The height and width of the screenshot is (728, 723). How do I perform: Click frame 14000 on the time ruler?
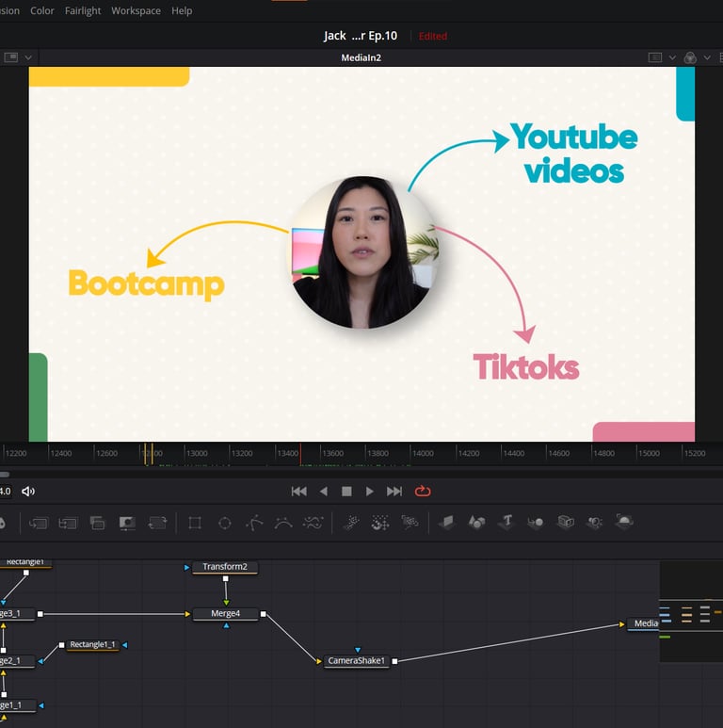tap(423, 453)
